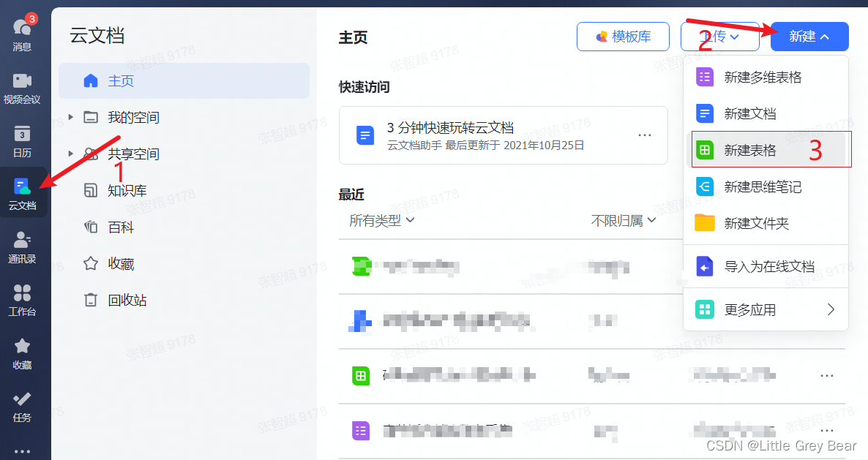The image size is (868, 460).
Task: Open the 模板库 template library
Action: (x=623, y=37)
